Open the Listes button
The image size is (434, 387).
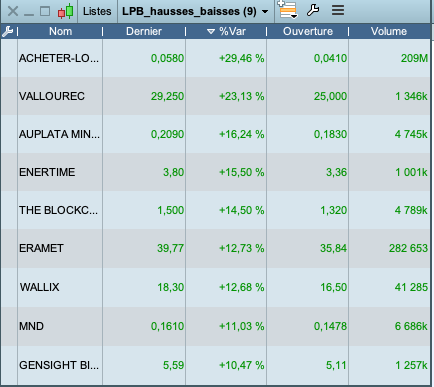[97, 11]
